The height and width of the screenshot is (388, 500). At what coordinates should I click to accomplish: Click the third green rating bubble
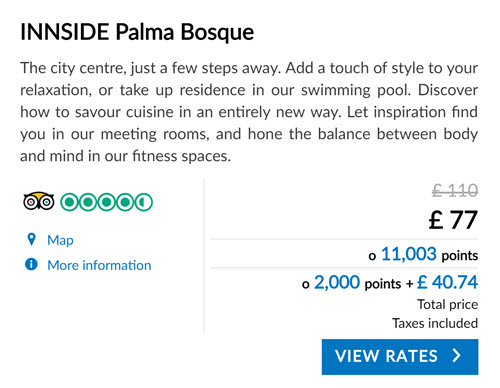click(x=107, y=202)
